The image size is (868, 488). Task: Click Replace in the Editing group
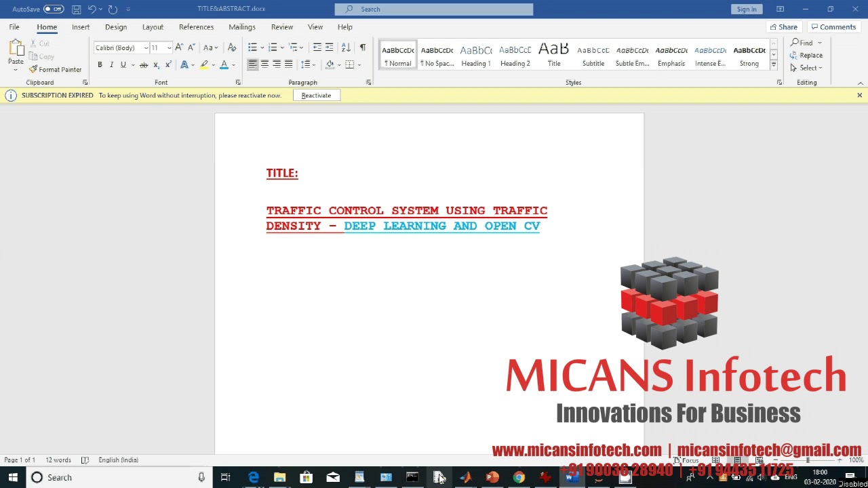coord(807,56)
